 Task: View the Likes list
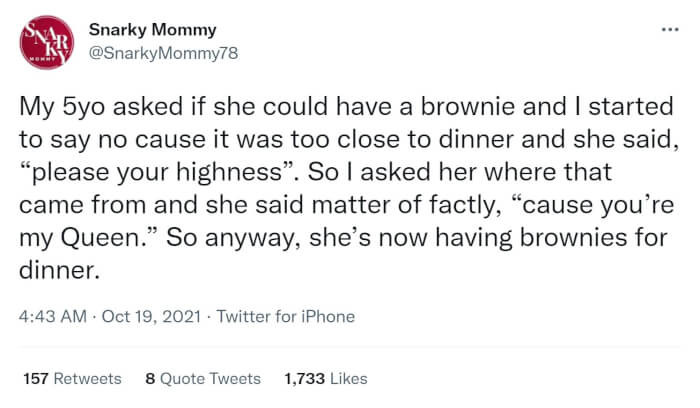click(348, 379)
